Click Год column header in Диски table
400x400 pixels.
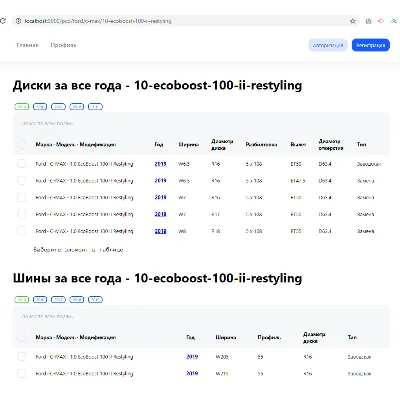(x=159, y=145)
